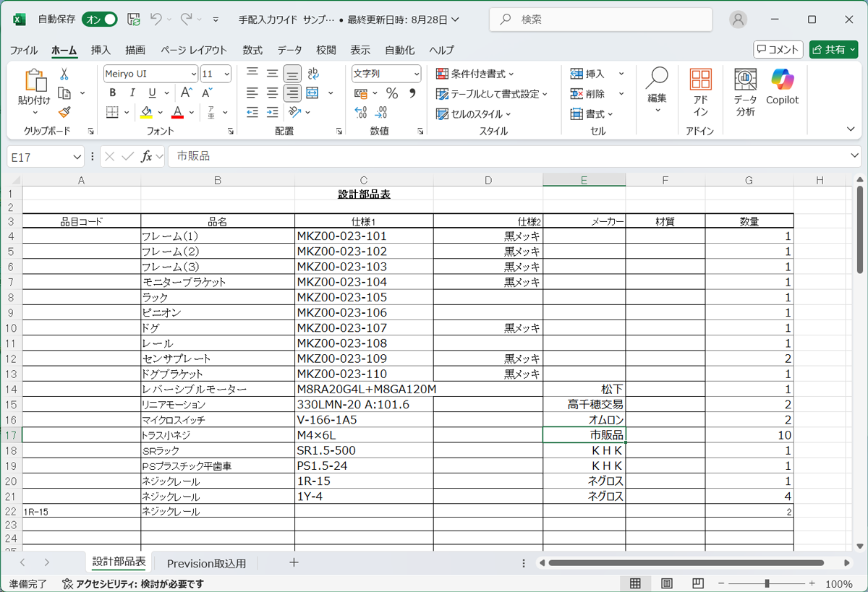Open the Meiryo UI font name dropdown

click(x=193, y=74)
